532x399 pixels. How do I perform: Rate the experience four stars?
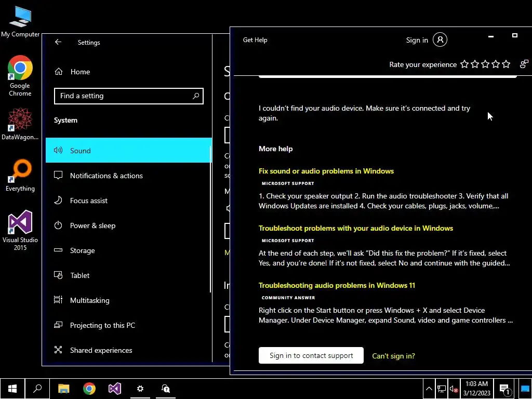(x=496, y=64)
